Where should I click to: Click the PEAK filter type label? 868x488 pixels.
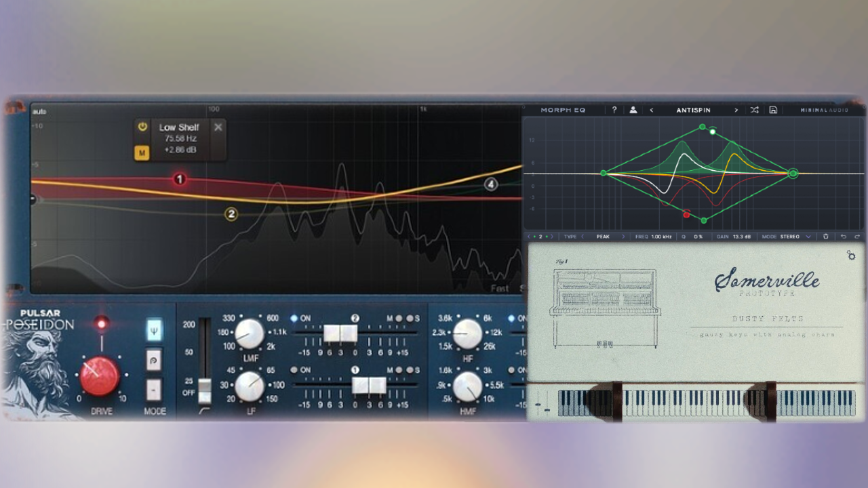(603, 237)
